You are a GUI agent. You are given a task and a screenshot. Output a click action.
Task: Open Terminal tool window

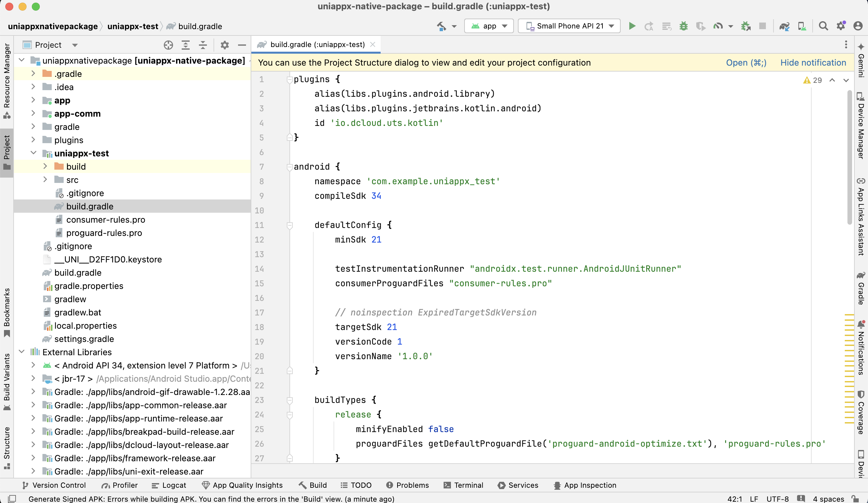click(464, 485)
